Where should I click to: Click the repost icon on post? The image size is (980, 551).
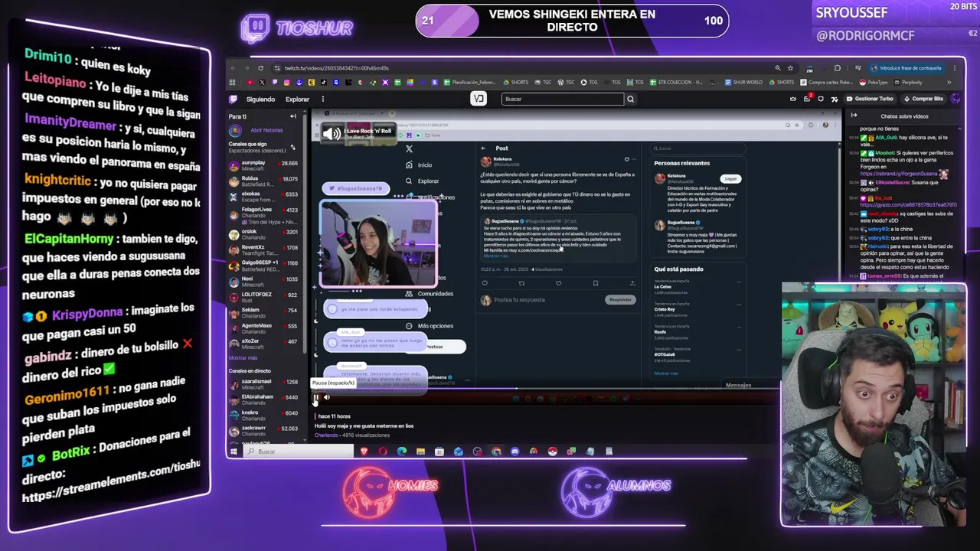521,284
